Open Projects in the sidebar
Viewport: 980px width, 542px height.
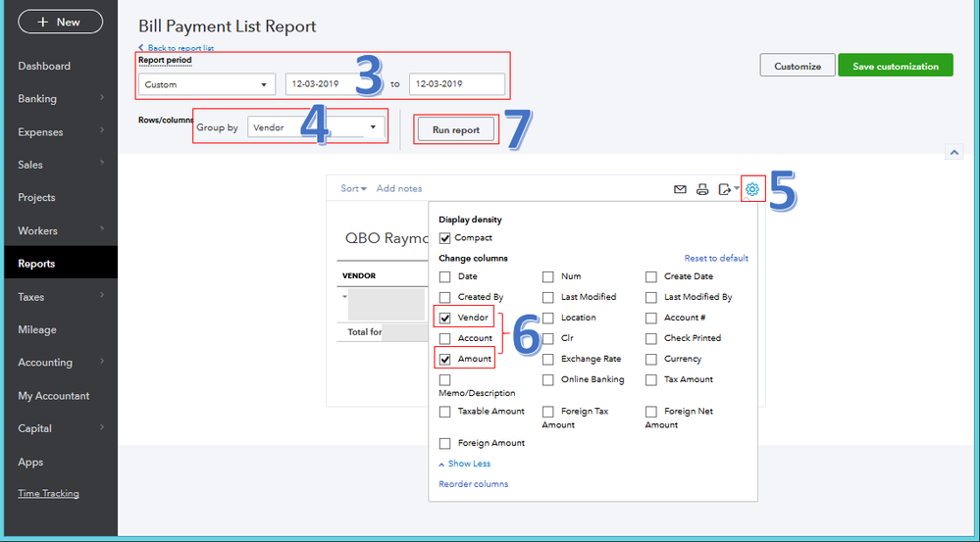37,197
